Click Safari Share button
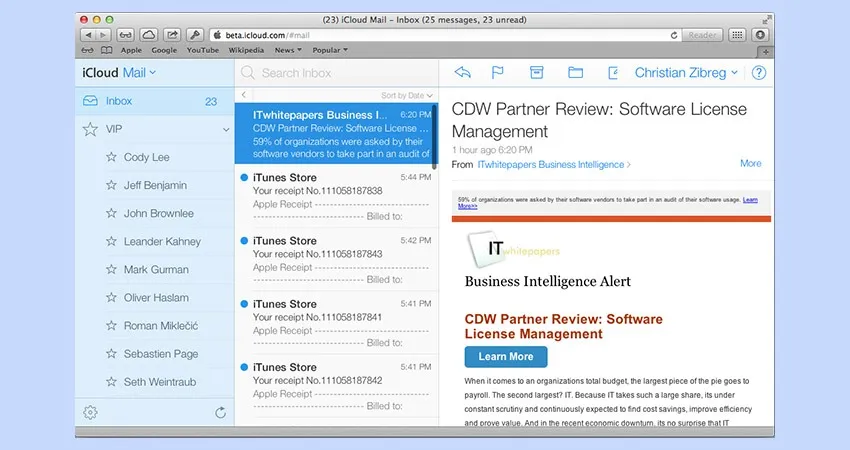Image resolution: width=850 pixels, height=450 pixels. (x=172, y=35)
